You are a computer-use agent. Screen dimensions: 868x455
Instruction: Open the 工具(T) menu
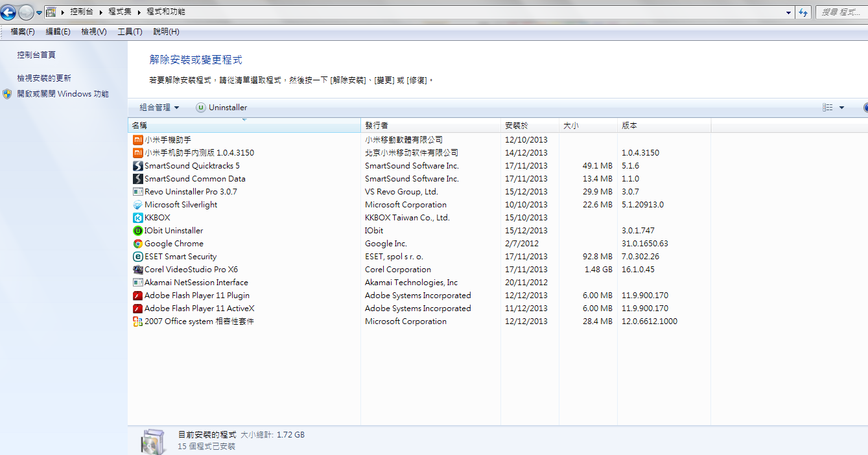130,32
